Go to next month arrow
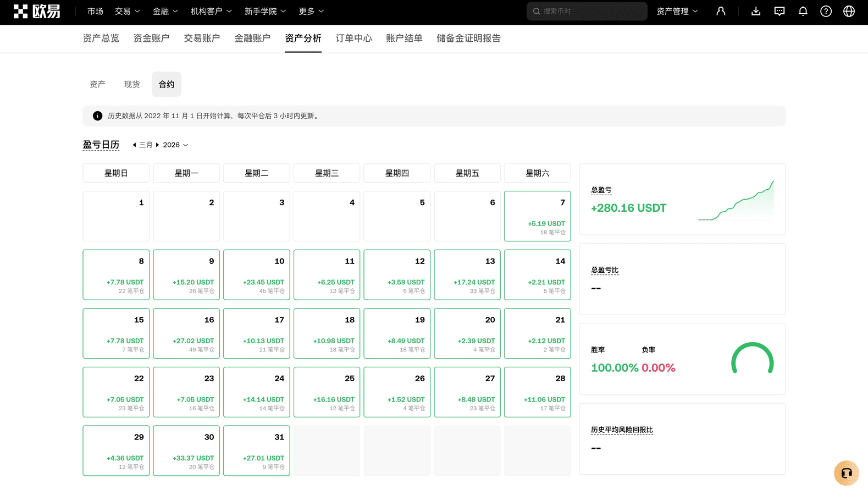 pyautogui.click(x=157, y=145)
